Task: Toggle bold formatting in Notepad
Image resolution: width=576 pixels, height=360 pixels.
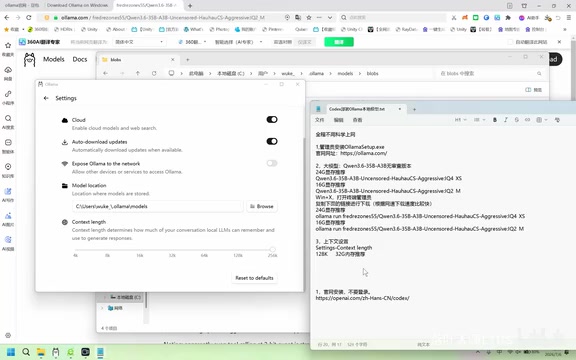Action: [x=495, y=120]
